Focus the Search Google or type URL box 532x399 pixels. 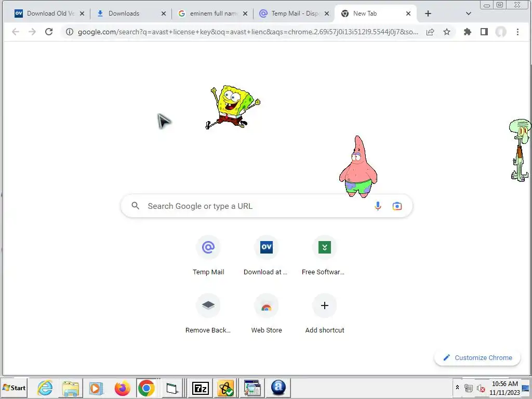(x=267, y=206)
